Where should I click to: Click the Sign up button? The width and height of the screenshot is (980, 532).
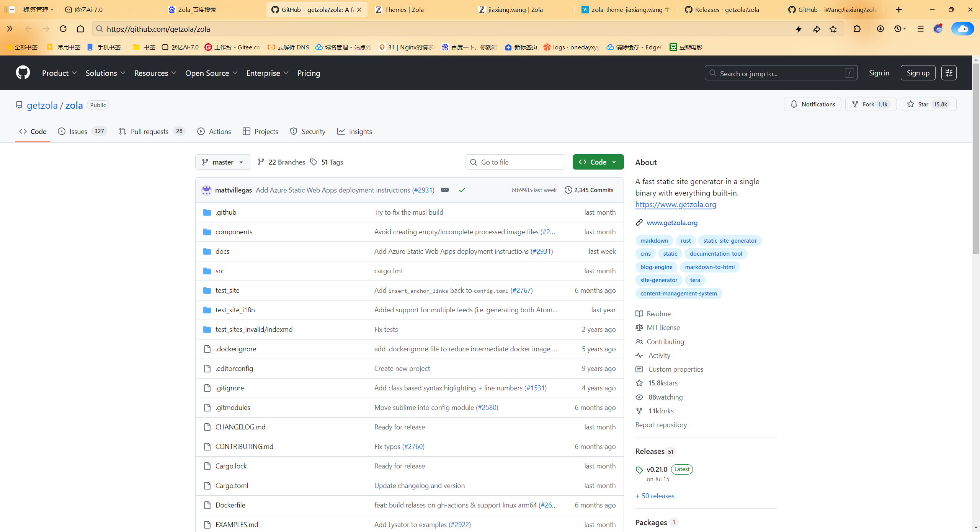pyautogui.click(x=918, y=73)
